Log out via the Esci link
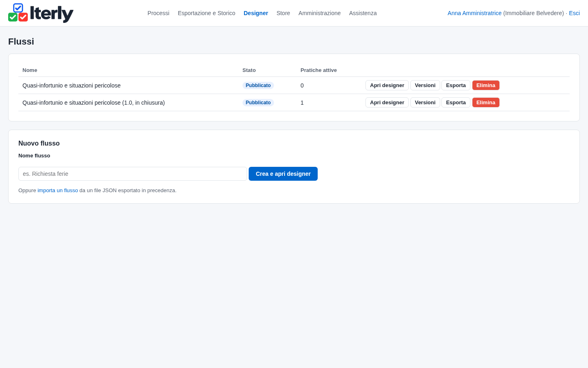The image size is (588, 368). click(x=574, y=13)
